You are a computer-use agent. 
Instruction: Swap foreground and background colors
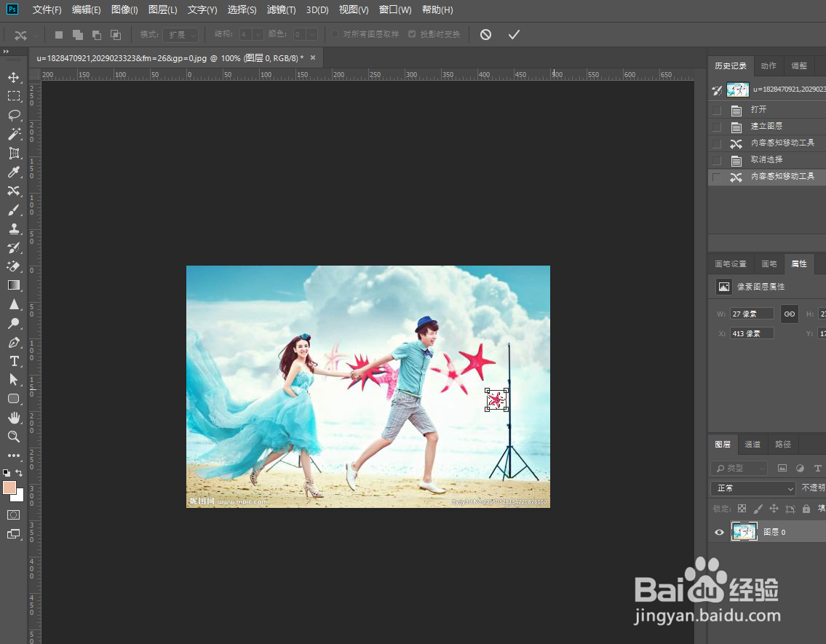[x=19, y=473]
